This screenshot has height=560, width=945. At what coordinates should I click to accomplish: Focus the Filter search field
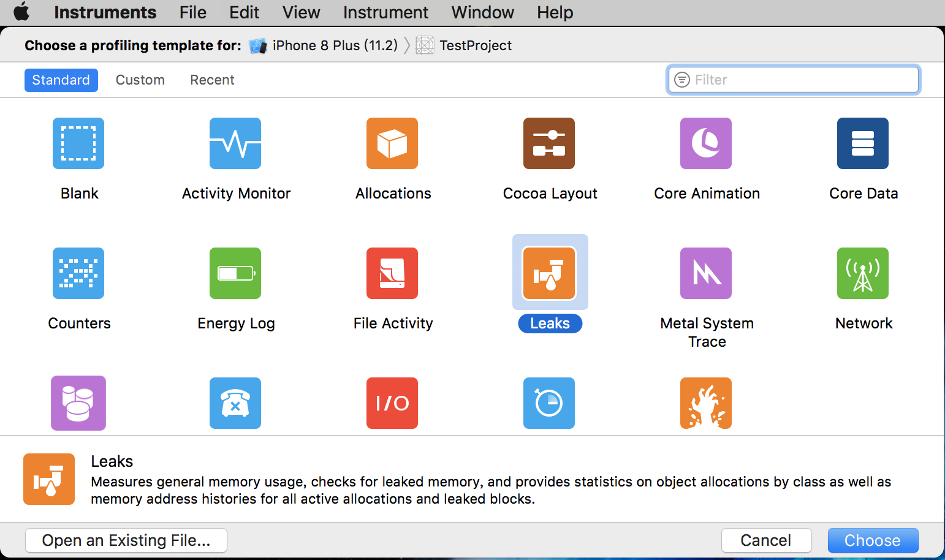coord(794,80)
